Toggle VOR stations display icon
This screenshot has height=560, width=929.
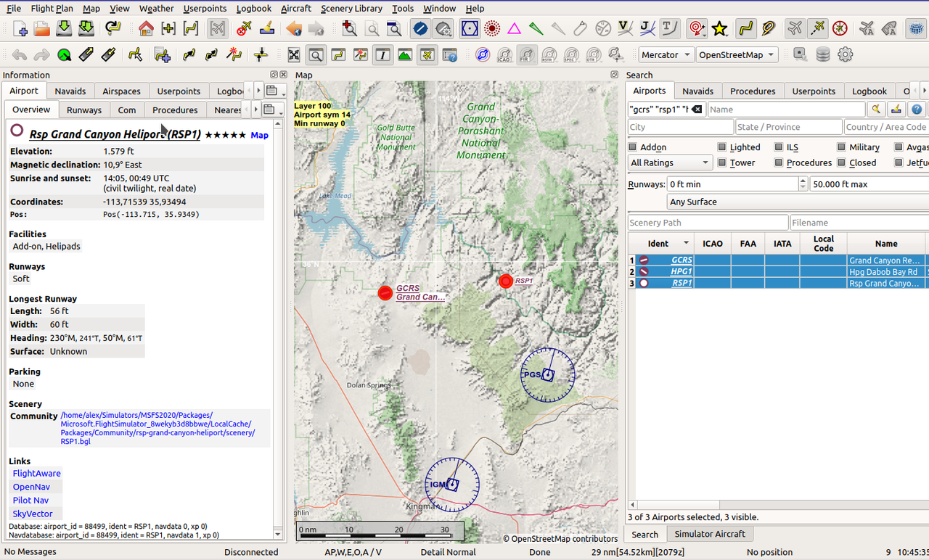pos(470,29)
